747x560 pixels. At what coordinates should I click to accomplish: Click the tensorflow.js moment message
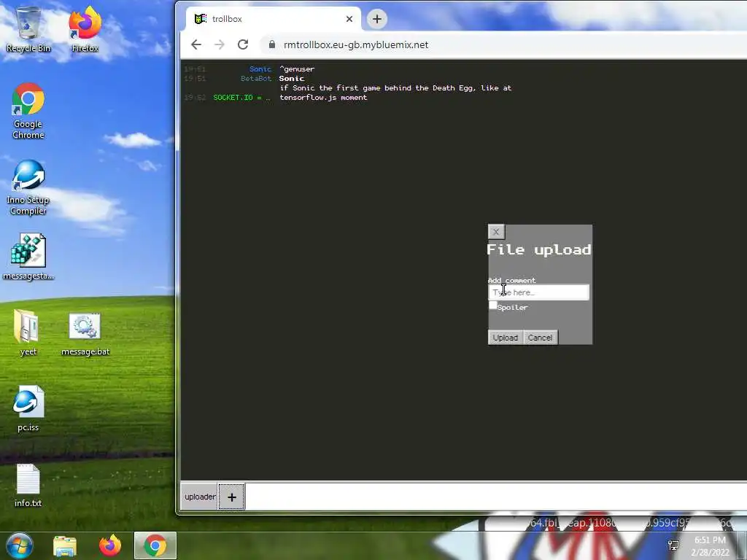tap(323, 97)
